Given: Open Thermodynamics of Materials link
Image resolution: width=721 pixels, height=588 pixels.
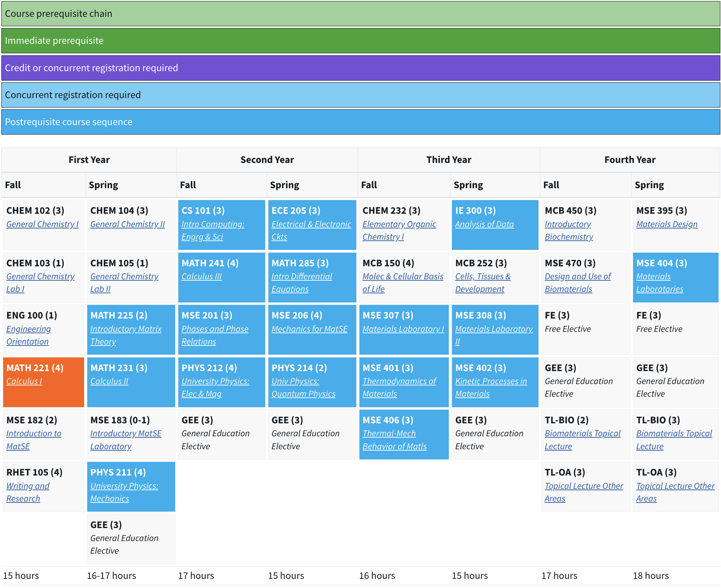Looking at the screenshot, I should (399, 388).
